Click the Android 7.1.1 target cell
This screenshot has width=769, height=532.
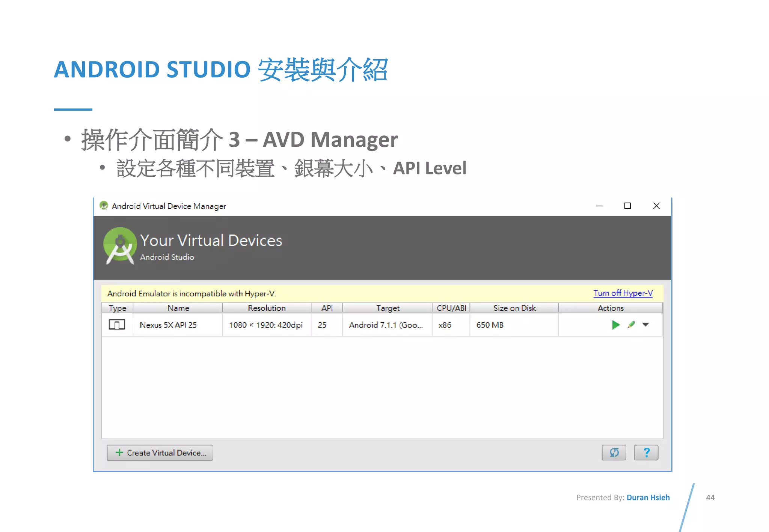click(x=388, y=325)
